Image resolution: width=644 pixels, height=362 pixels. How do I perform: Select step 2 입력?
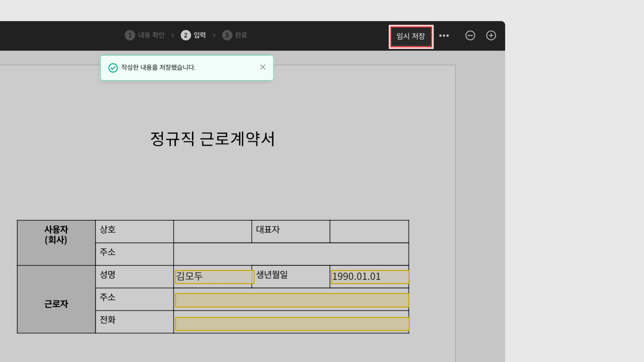click(200, 35)
